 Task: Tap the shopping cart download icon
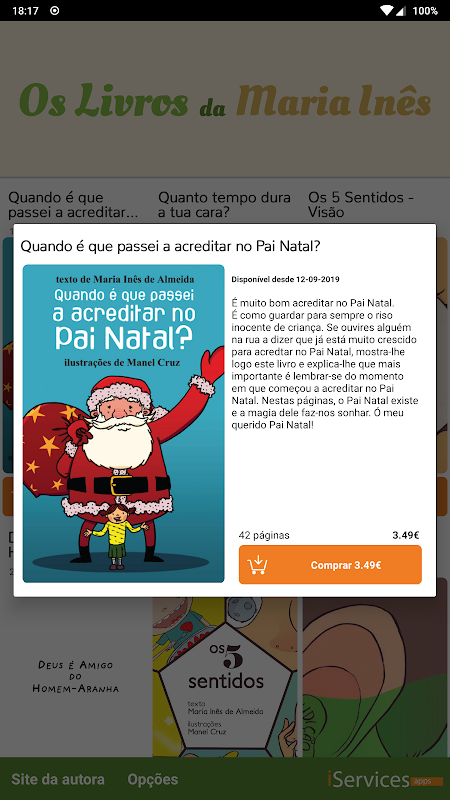[x=257, y=565]
